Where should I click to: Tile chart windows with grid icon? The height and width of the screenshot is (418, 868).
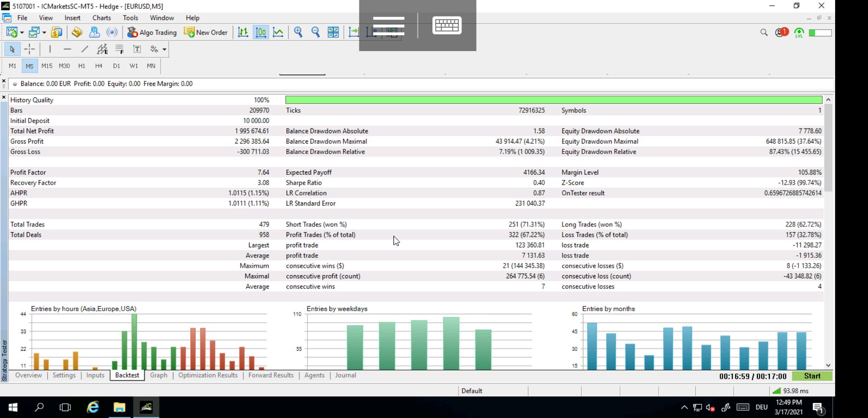tap(333, 33)
